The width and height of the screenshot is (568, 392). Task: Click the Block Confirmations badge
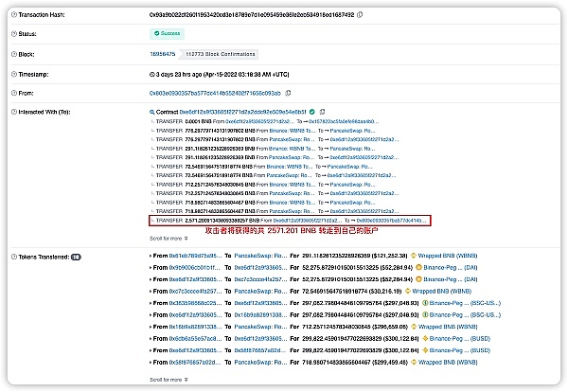pos(221,54)
